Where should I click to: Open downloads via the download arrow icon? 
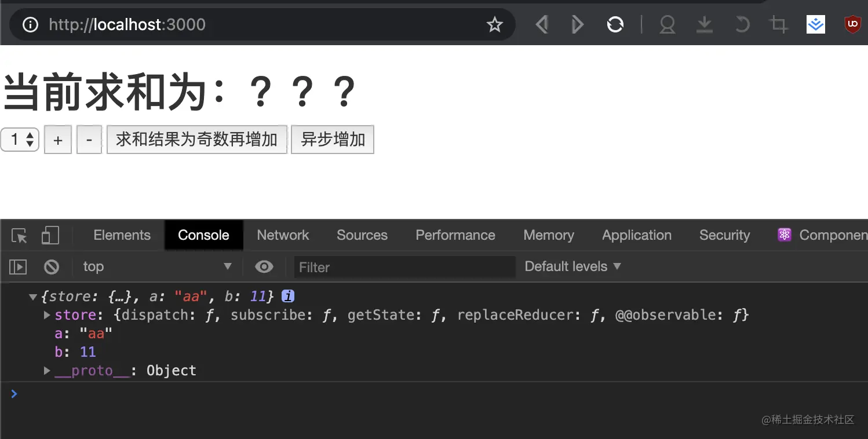point(704,24)
